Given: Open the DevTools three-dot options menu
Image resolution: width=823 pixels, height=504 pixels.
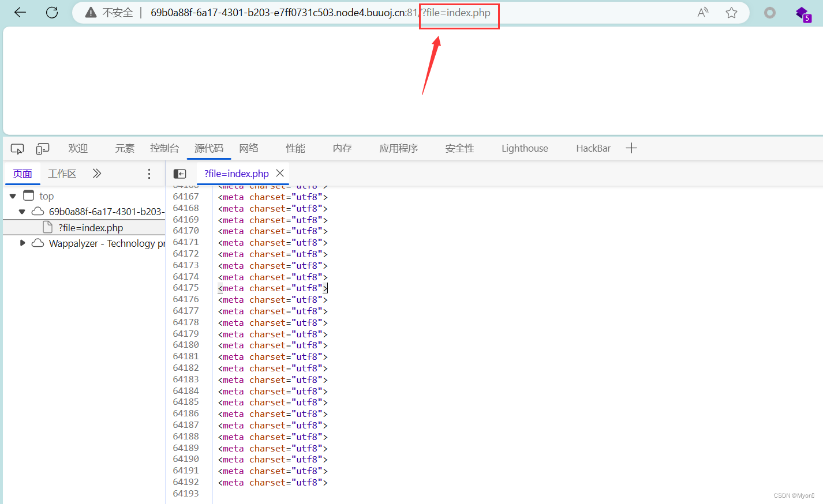Looking at the screenshot, I should tap(149, 173).
